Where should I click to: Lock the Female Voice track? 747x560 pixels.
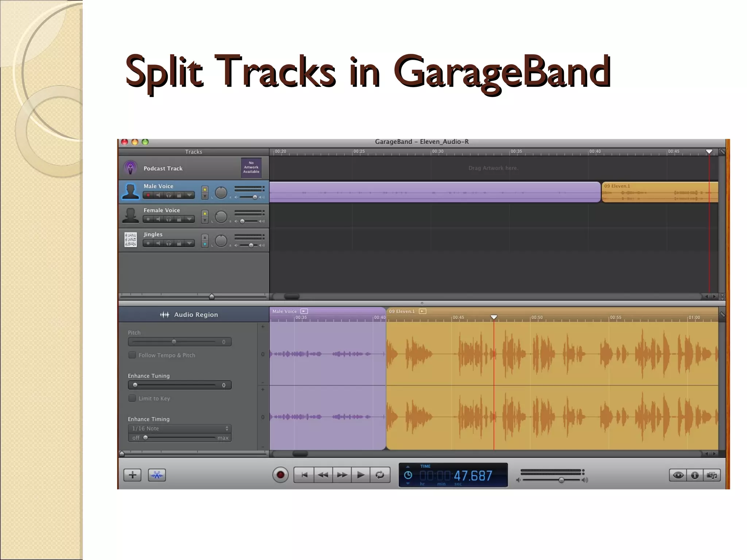179,219
